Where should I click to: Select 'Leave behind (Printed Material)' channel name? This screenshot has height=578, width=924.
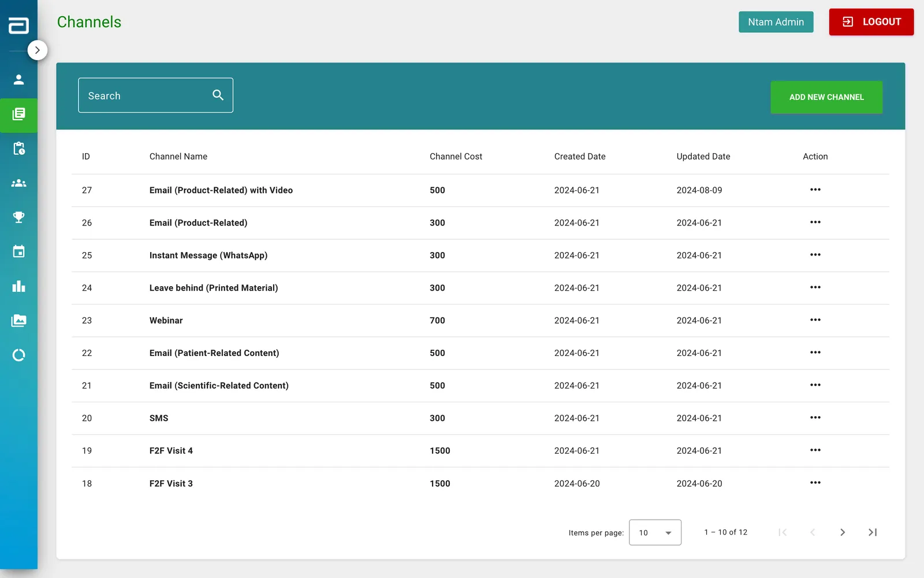[x=213, y=288]
